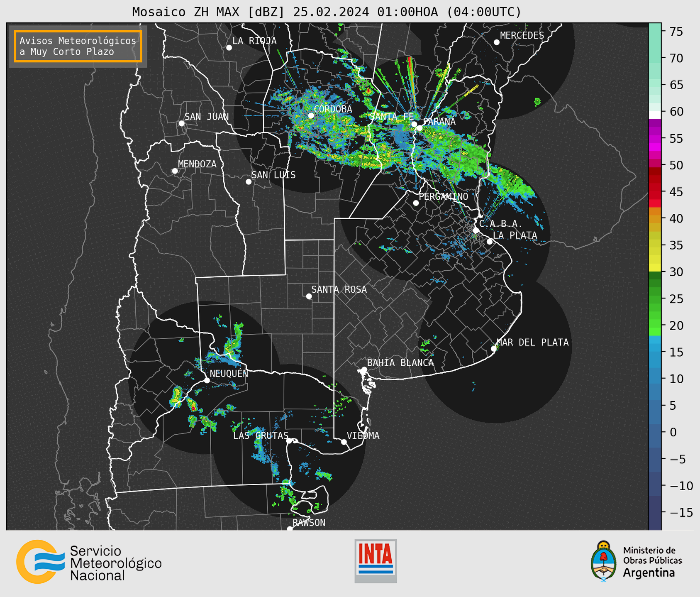
Task: Click the magenta 55 dBZ color band
Action: (654, 138)
